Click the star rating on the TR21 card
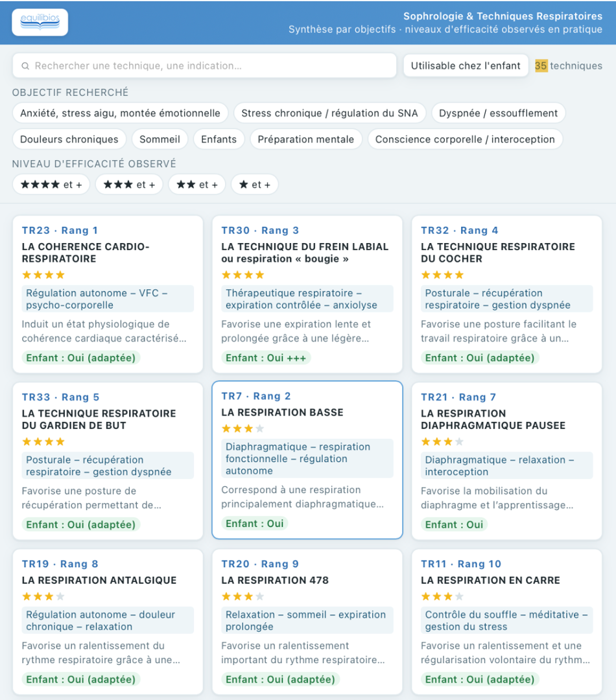The width and height of the screenshot is (616, 700). [442, 442]
